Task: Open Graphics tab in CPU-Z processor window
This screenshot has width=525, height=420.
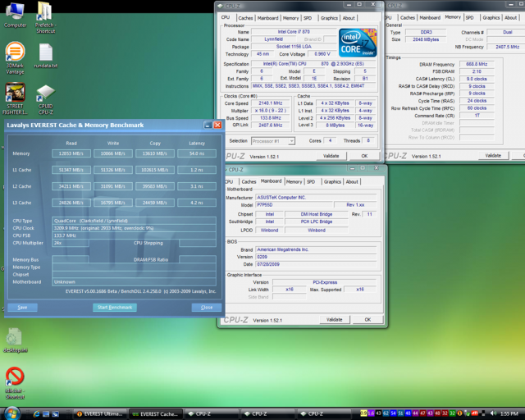Action: (329, 18)
